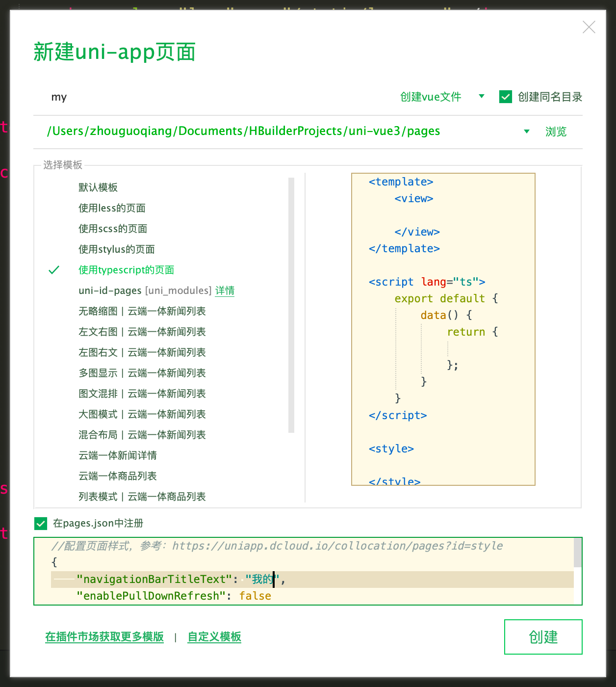The image size is (616, 687).
Task: Select the 使用typescript的页面 template
Action: tap(127, 270)
